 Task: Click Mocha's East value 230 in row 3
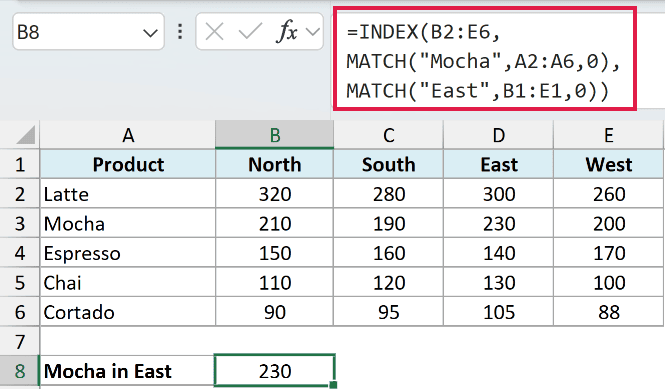pyautogui.click(x=498, y=224)
